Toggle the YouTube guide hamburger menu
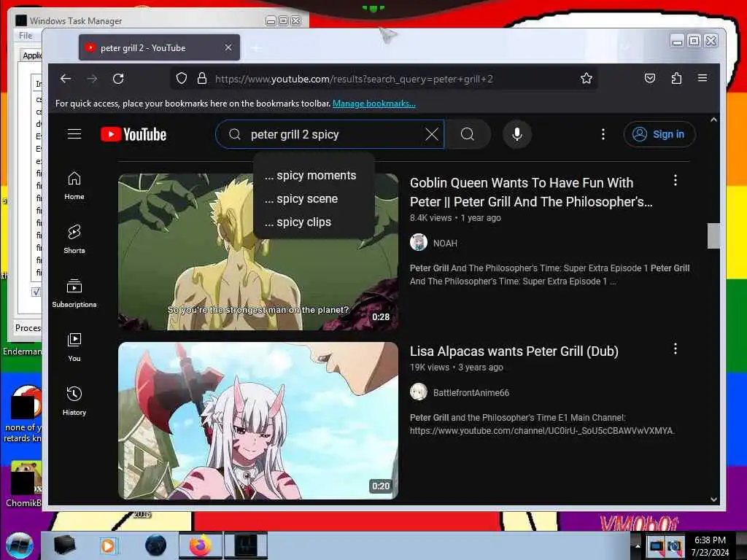 click(x=74, y=134)
